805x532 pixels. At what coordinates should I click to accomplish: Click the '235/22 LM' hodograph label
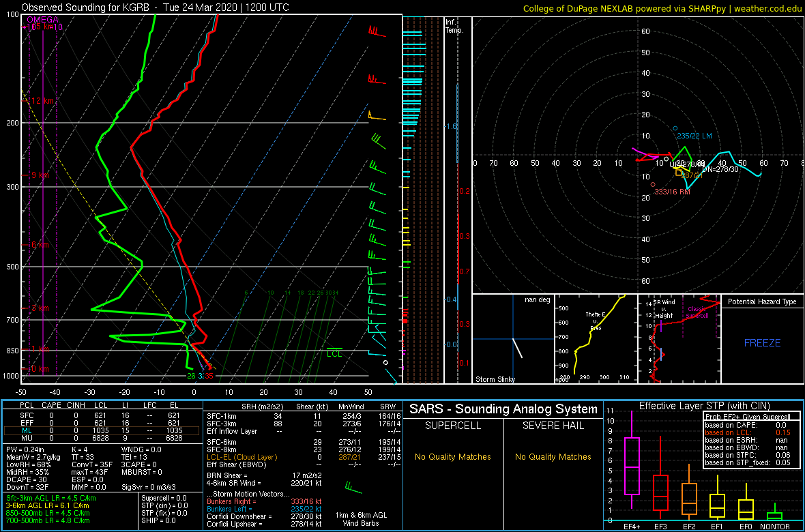tap(694, 136)
